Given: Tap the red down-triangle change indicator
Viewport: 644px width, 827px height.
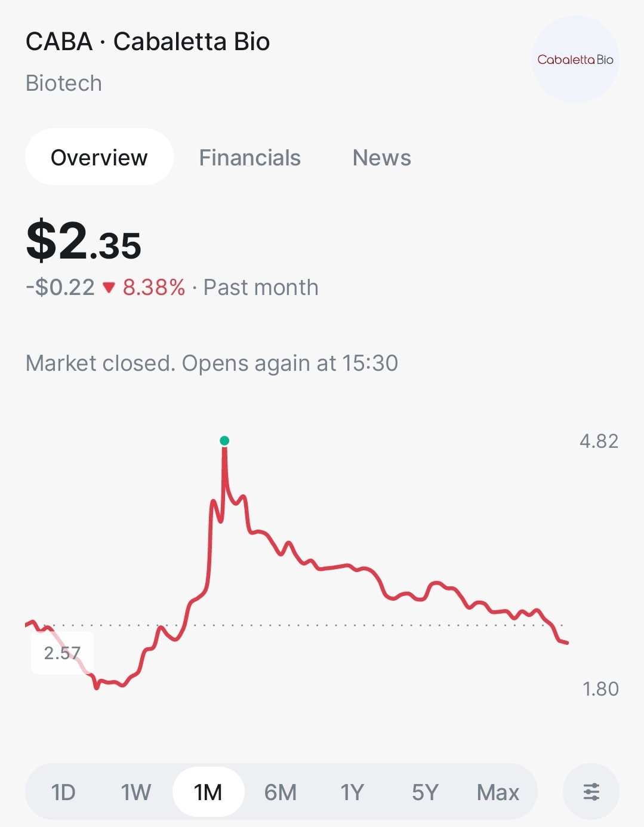Looking at the screenshot, I should 109,288.
